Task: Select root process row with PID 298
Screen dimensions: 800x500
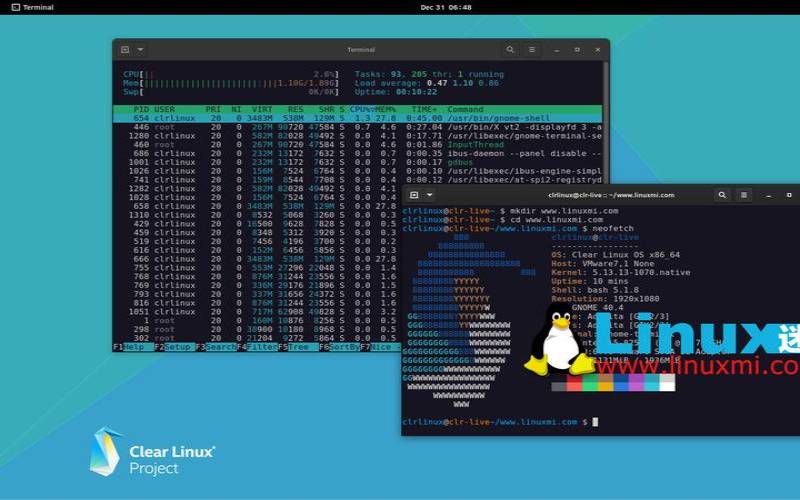Action: [257, 329]
